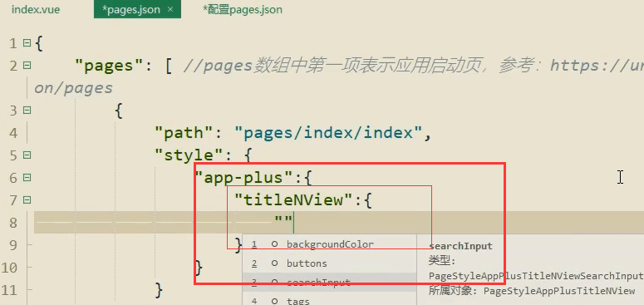Click line number 11 in the gutter
This screenshot has width=644, height=305.
(9, 290)
